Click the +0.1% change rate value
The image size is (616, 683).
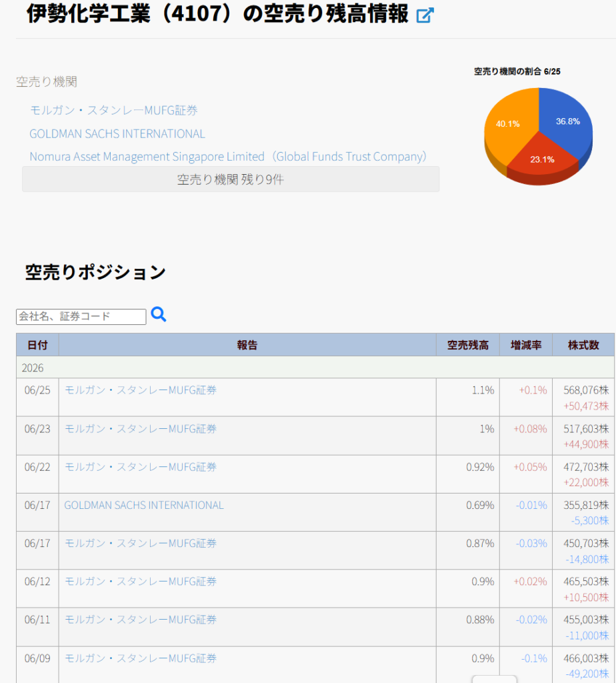pos(533,390)
